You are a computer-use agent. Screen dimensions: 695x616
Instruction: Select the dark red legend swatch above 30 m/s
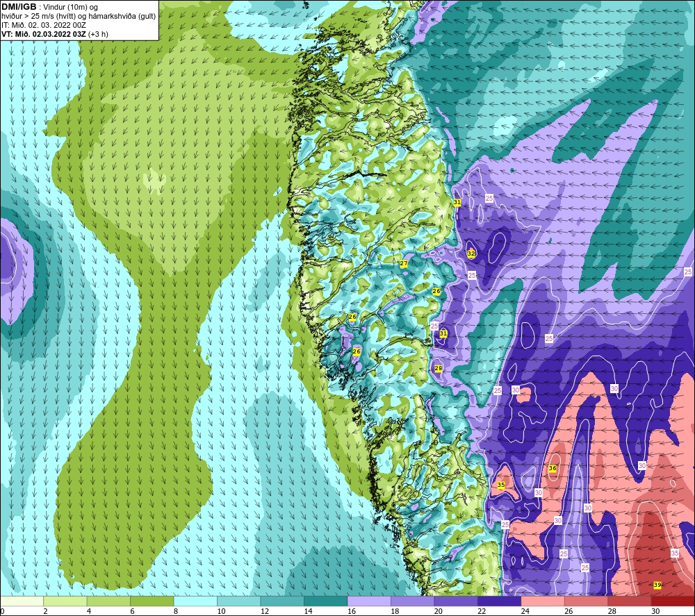[x=673, y=601]
